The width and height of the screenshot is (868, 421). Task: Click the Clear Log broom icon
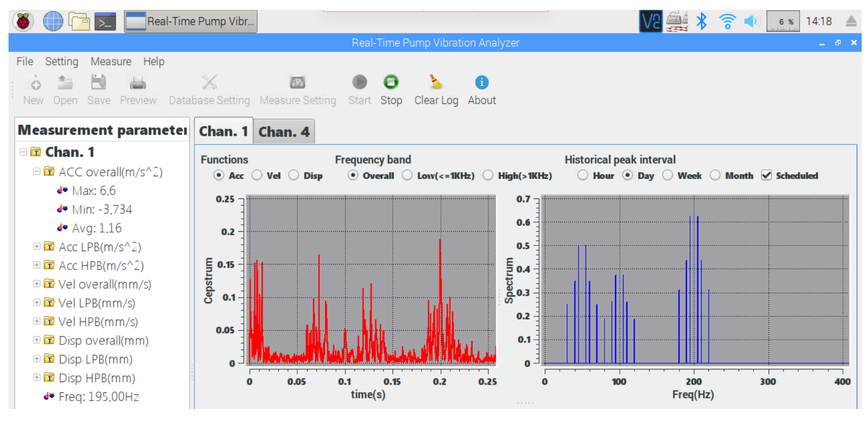click(x=436, y=82)
